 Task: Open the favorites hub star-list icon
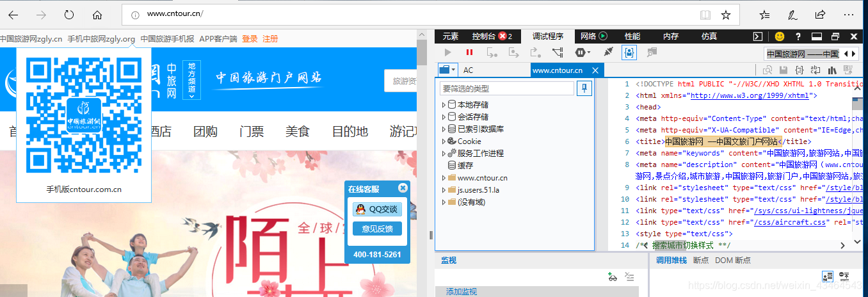pos(764,15)
